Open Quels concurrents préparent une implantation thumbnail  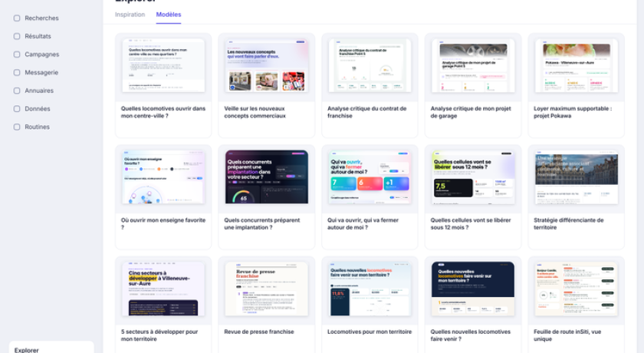coord(267,176)
